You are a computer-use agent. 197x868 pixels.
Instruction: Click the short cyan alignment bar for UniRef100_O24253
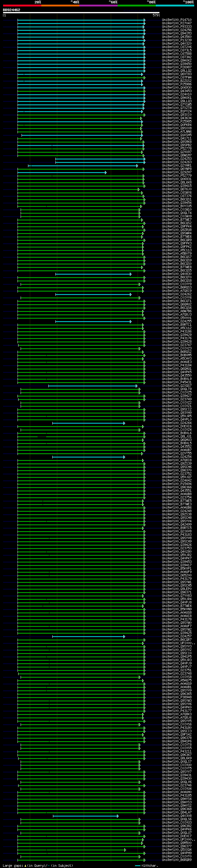pyautogui.click(x=100, y=159)
